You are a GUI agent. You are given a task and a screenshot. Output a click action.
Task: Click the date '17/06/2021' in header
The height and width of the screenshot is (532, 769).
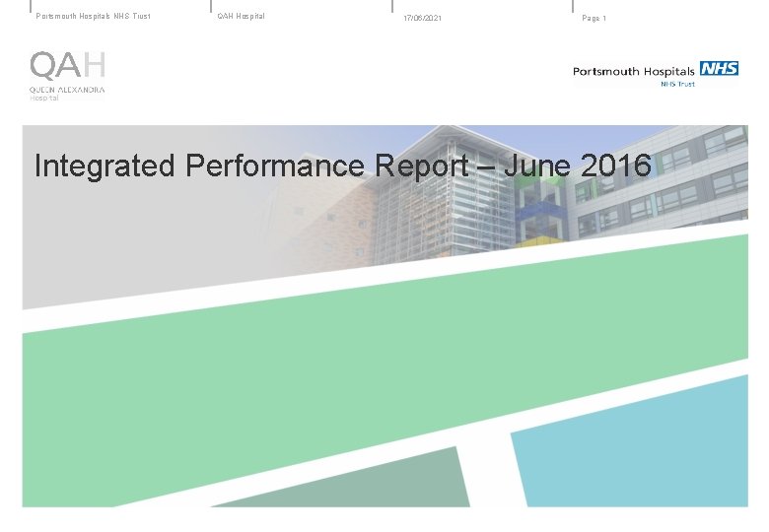click(x=422, y=18)
